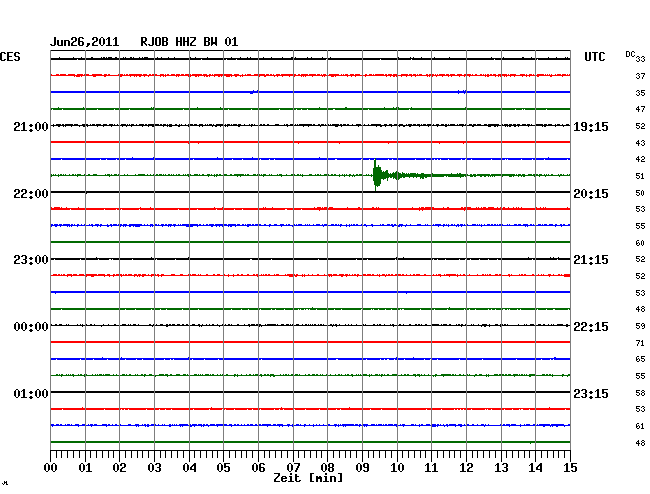Click DC value 65
The image size is (650, 494).
[x=640, y=359]
